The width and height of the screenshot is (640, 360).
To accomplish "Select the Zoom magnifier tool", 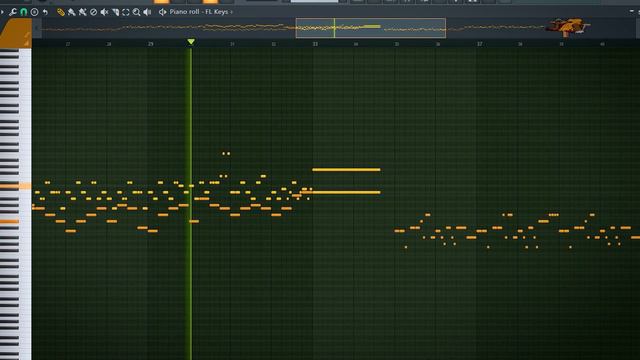I will pyautogui.click(x=136, y=12).
